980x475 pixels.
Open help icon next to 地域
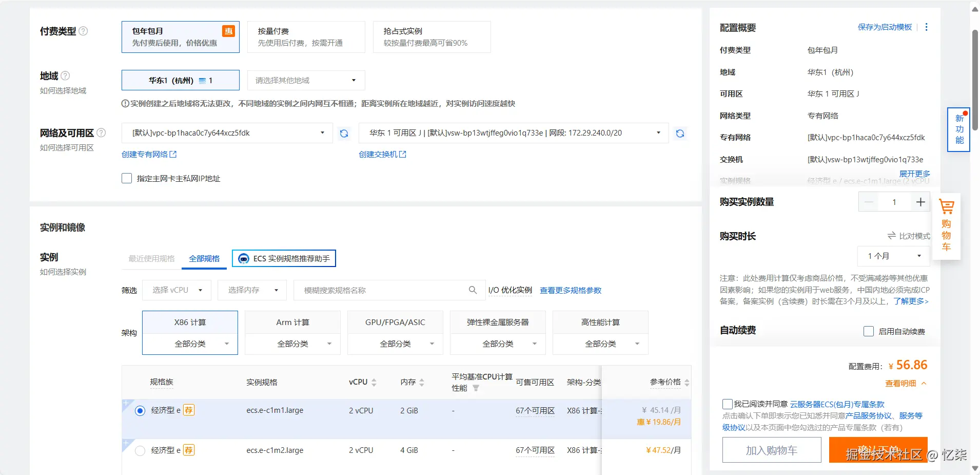(x=65, y=75)
